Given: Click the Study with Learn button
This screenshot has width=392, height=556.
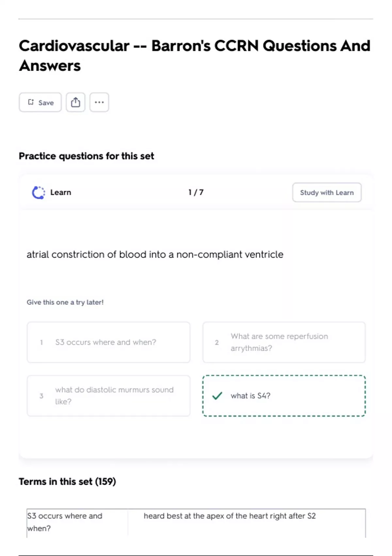Looking at the screenshot, I should coord(327,193).
